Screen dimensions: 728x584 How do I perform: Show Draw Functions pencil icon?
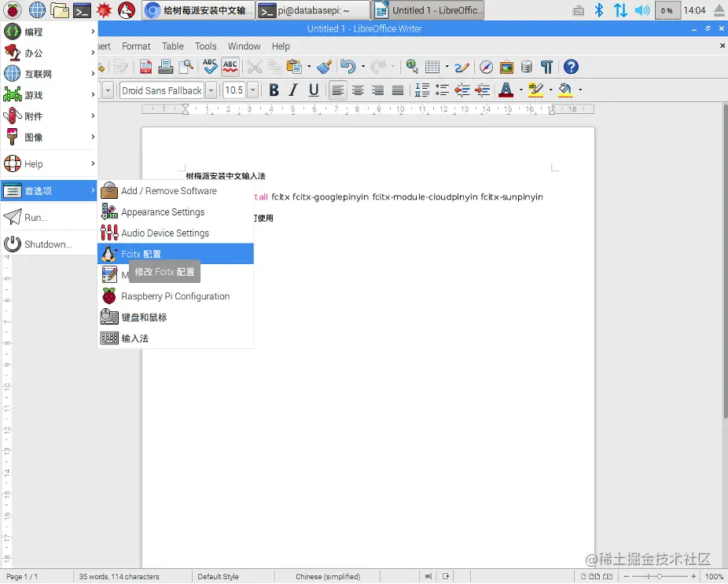pos(462,68)
